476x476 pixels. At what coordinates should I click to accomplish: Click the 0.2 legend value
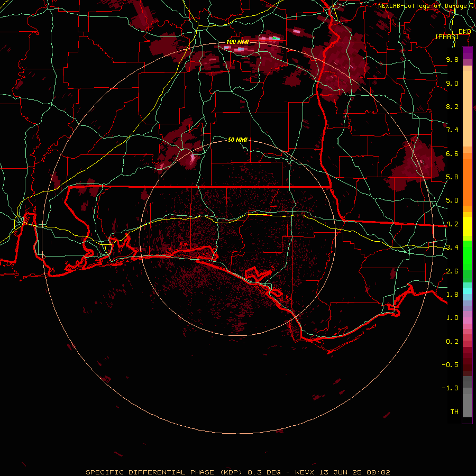[x=452, y=342]
